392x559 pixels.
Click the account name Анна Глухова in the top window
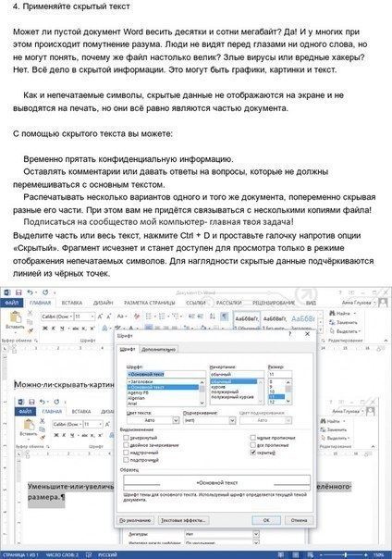coord(356,303)
